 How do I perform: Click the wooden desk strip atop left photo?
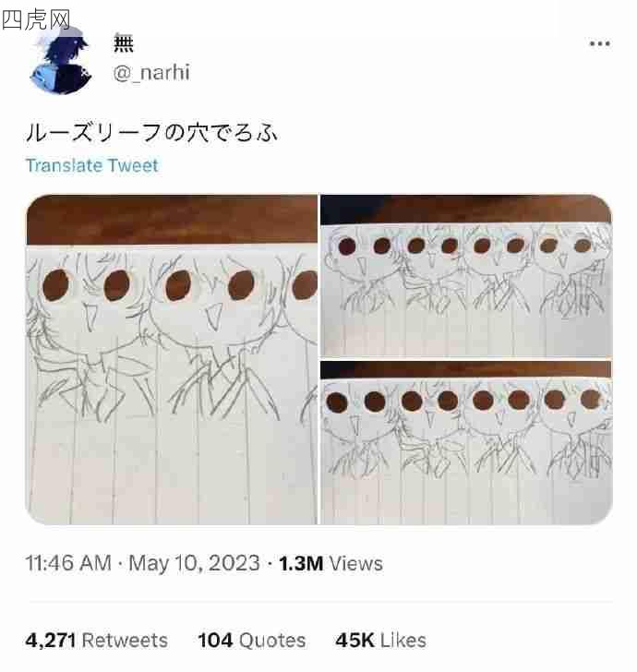[x=172, y=220]
